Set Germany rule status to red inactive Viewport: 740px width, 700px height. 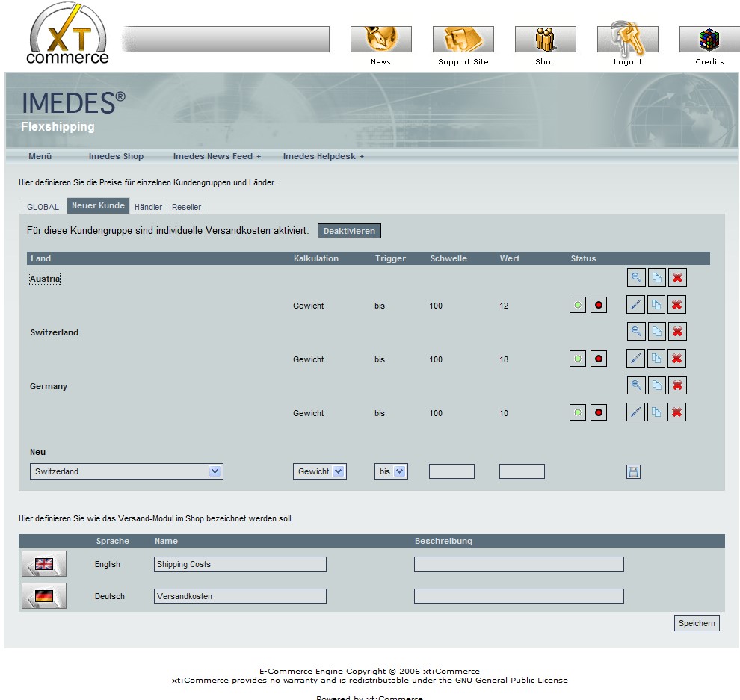pyautogui.click(x=599, y=412)
